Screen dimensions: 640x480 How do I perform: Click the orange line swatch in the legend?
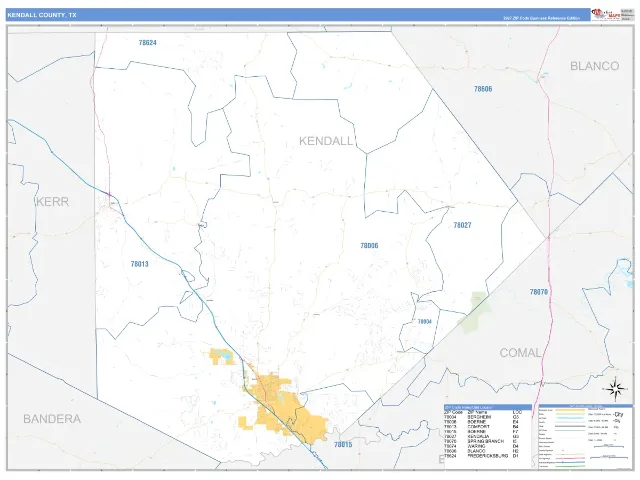(x=569, y=410)
